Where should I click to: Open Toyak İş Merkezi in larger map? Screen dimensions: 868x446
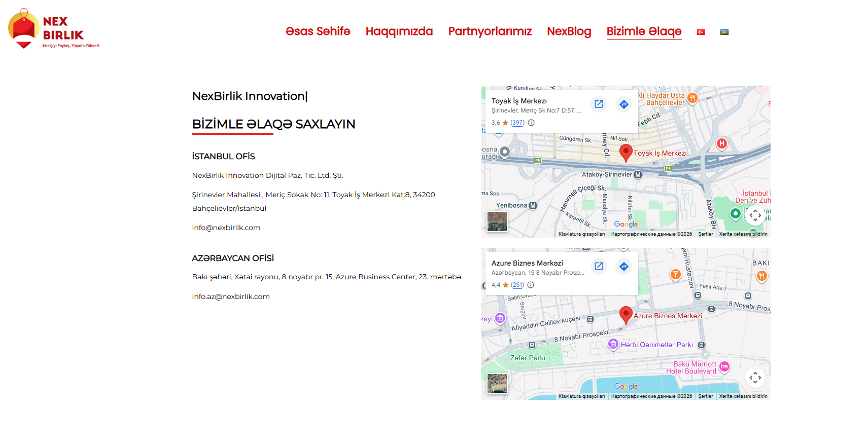pyautogui.click(x=599, y=104)
